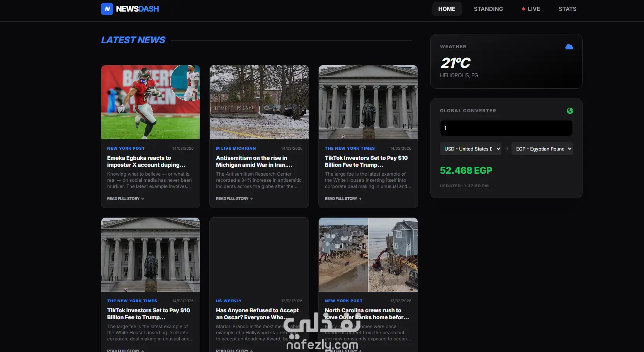
Task: Click the "Marlon Brando is the most" summary text
Action: click(257, 333)
